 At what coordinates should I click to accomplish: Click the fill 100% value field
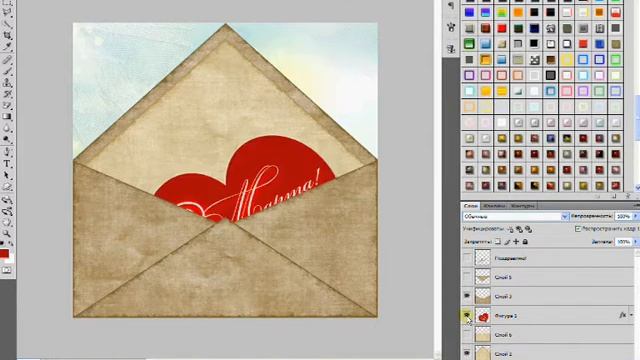(x=623, y=242)
